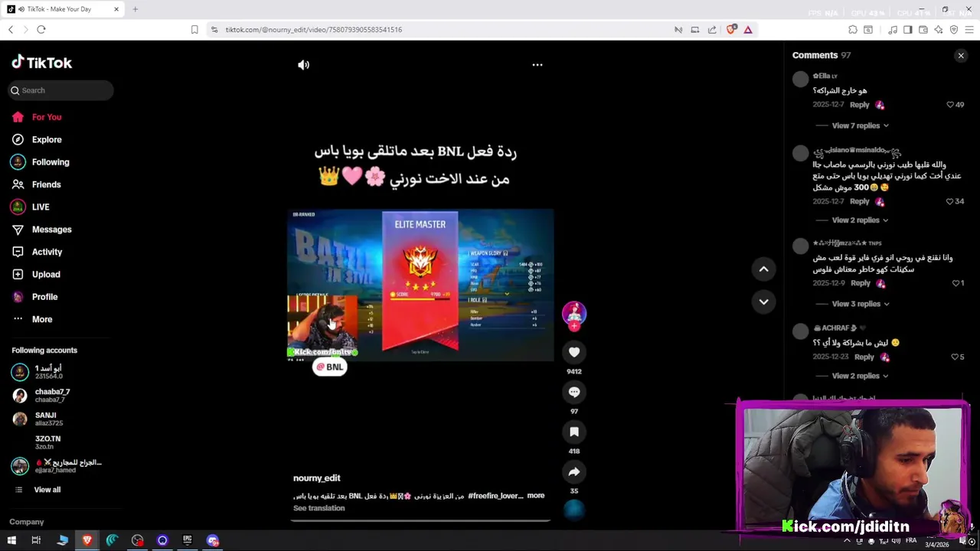Viewport: 980px width, 551px height.
Task: Click the TikTok search field
Action: point(61,90)
